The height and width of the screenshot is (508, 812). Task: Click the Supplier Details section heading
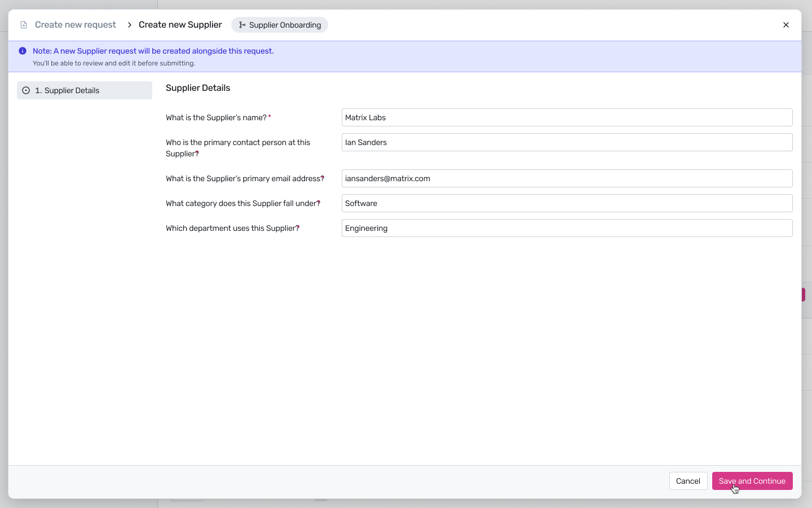(198, 88)
